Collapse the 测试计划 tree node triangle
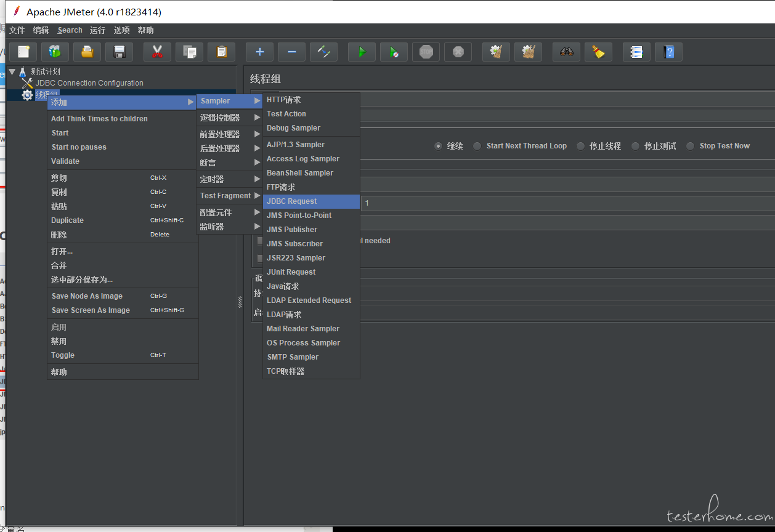Viewport: 775px width, 532px height. coord(12,71)
